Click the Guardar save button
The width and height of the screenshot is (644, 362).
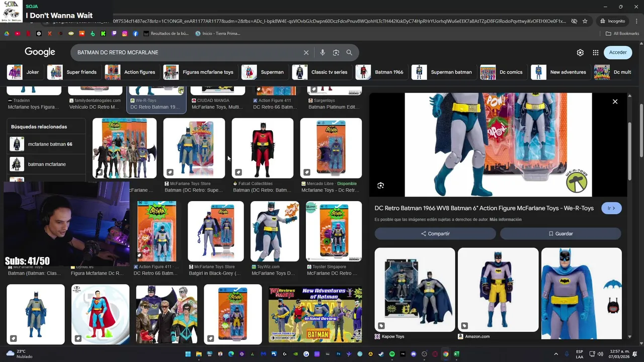[560, 234]
